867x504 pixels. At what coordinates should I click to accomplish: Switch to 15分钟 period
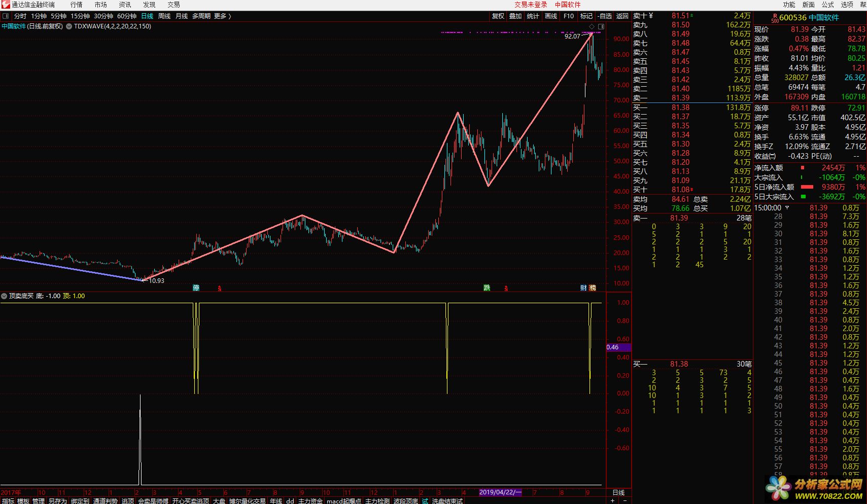pyautogui.click(x=80, y=16)
